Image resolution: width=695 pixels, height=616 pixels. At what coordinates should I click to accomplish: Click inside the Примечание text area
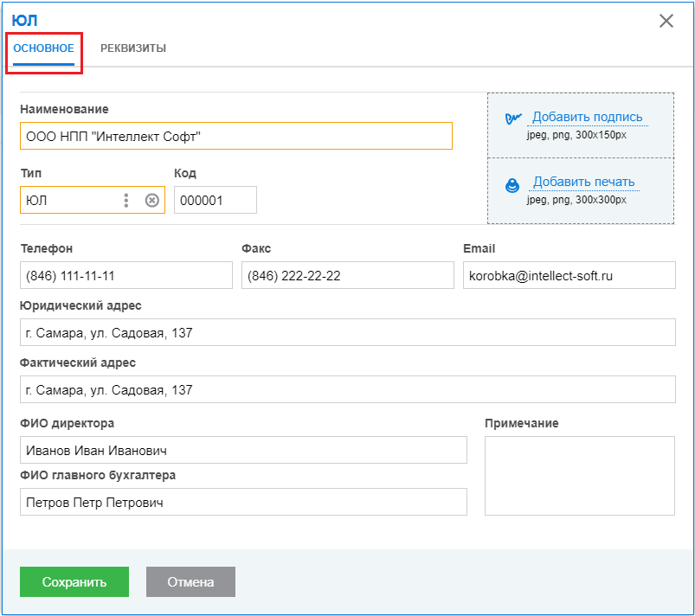click(x=580, y=476)
